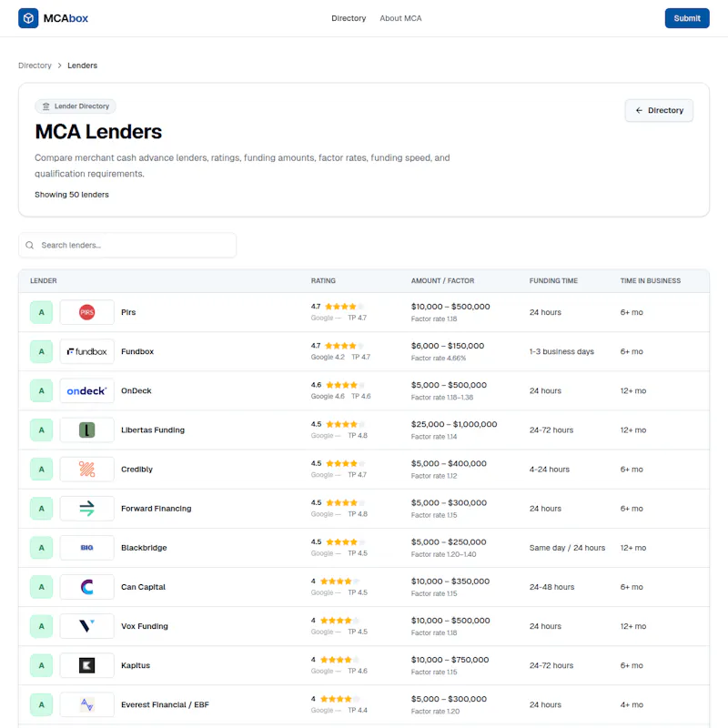Open the Forward Financing arrows logo

[86, 509]
